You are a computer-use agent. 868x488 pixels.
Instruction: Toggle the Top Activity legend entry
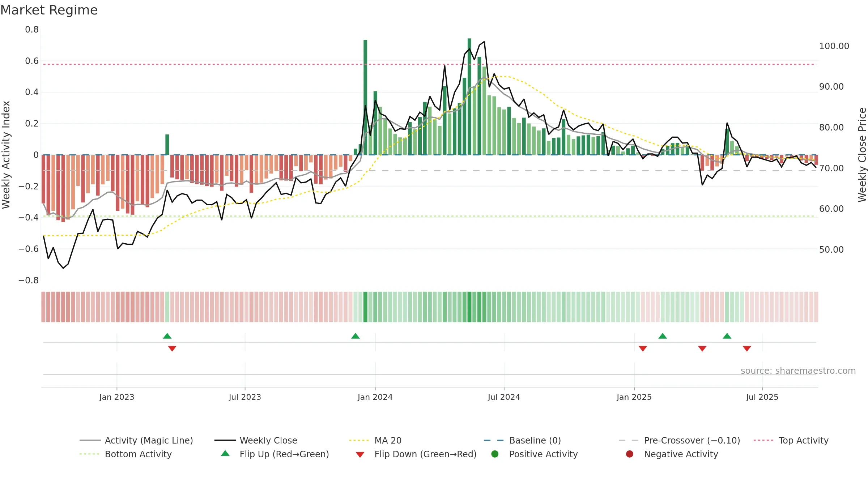(791, 440)
